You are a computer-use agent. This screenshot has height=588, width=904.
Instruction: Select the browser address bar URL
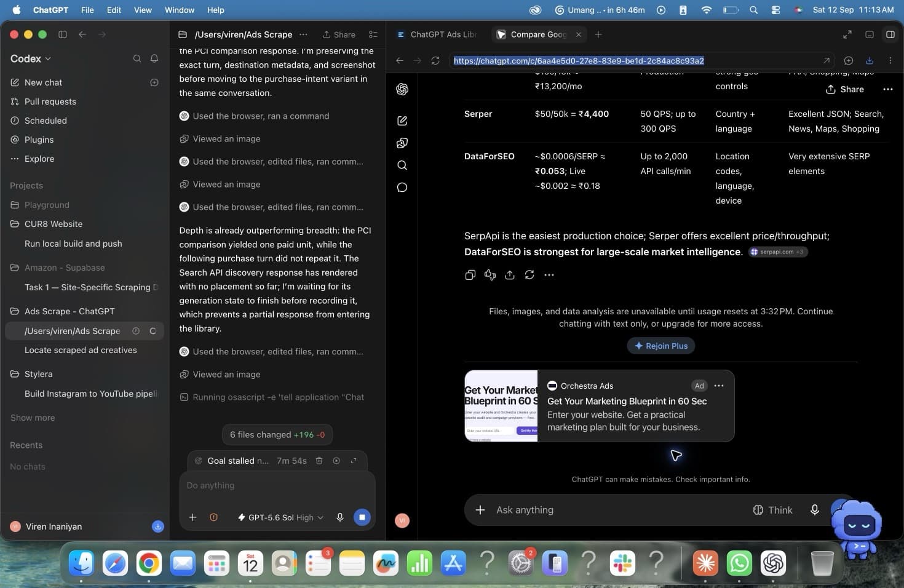point(579,60)
